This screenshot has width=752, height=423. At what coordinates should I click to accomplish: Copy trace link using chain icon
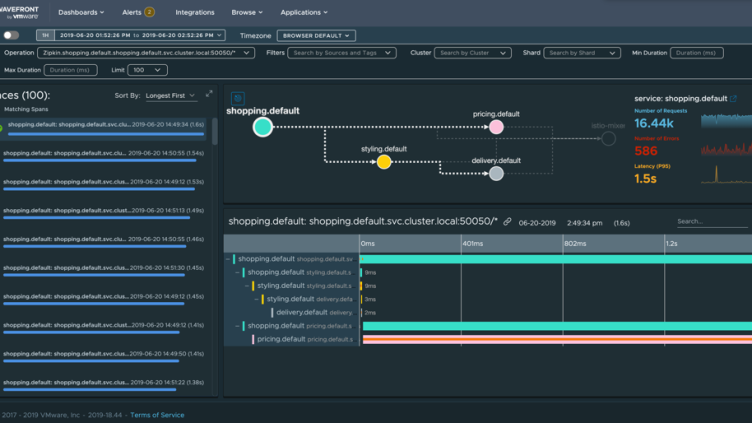(508, 221)
